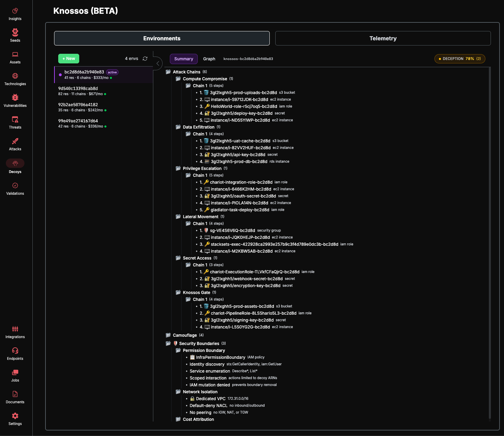This screenshot has width=504, height=436.
Task: Open the DECEPTION 78% badge
Action: (460, 59)
